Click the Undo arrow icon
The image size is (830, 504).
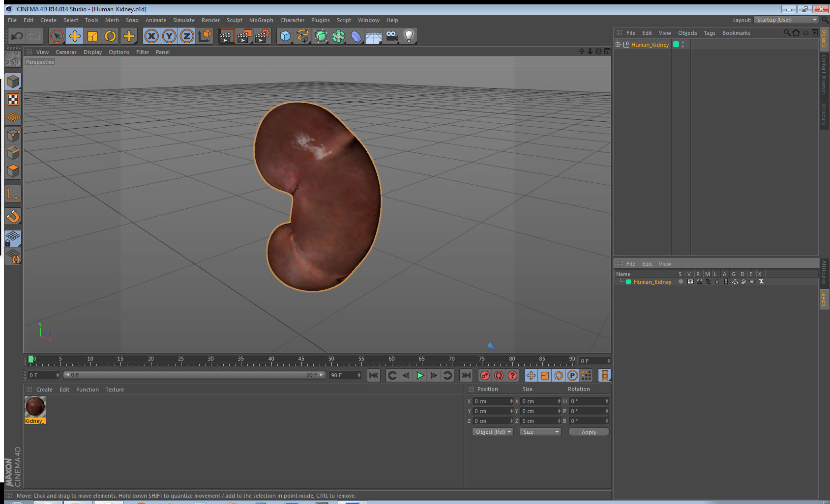pyautogui.click(x=17, y=36)
